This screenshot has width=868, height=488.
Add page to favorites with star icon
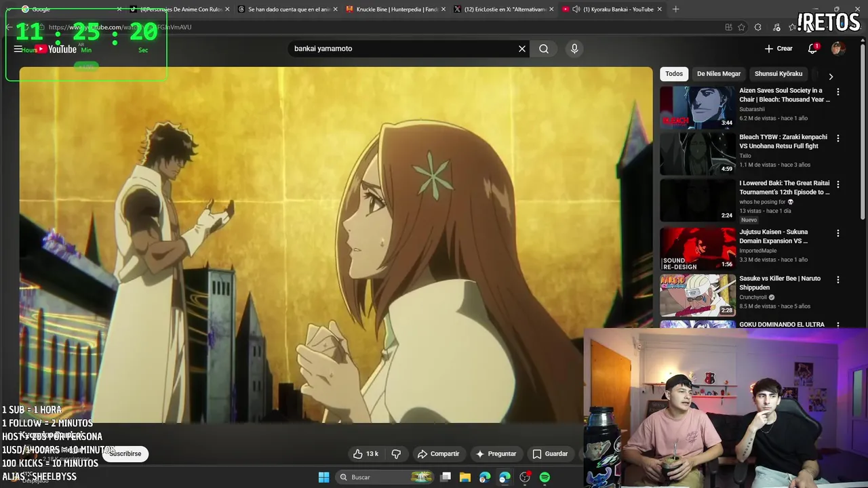click(x=741, y=27)
